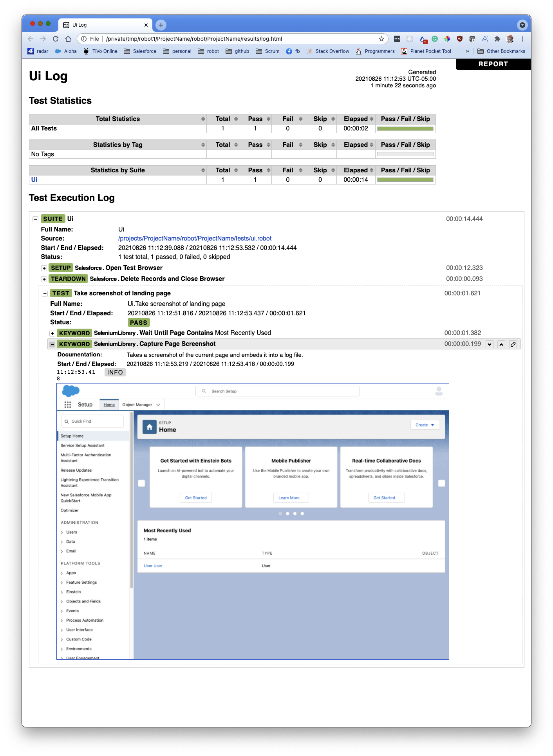Click the keyword collapse-all up arrow icon
The image size is (553, 756).
point(501,344)
